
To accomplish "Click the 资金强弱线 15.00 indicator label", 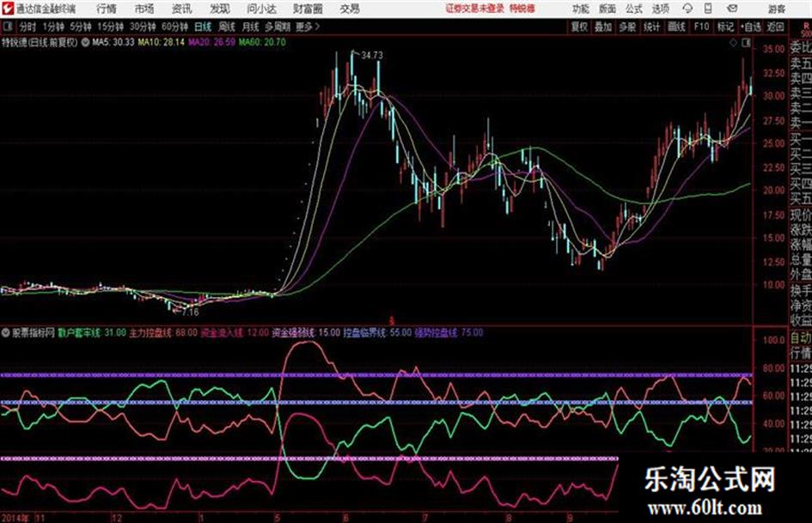I will 306,332.
